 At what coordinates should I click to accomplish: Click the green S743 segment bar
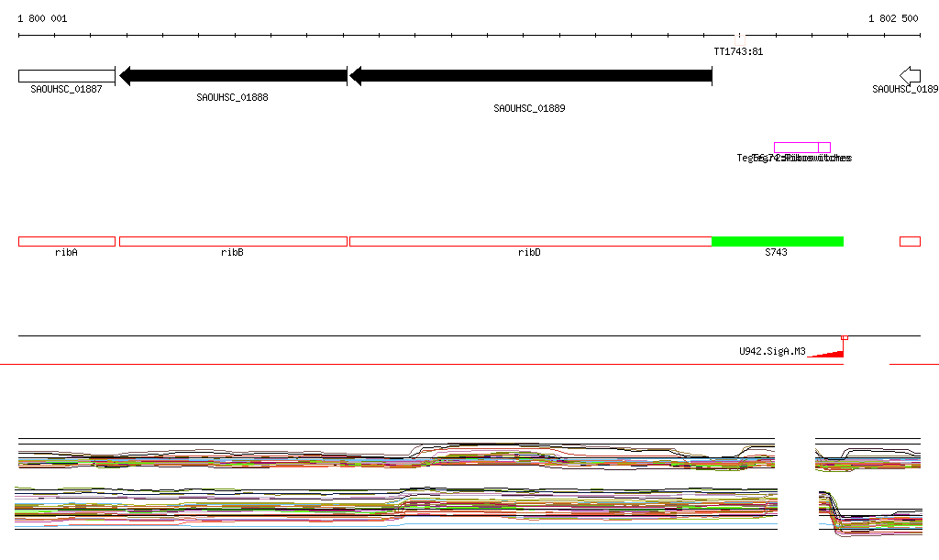coord(777,241)
